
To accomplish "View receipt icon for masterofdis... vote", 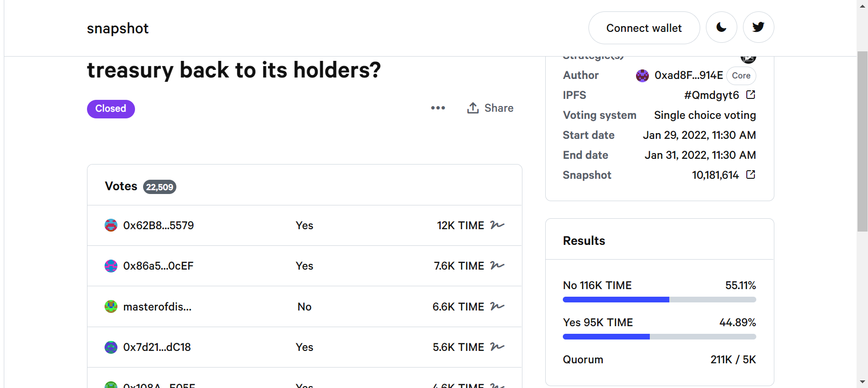I will pyautogui.click(x=497, y=306).
